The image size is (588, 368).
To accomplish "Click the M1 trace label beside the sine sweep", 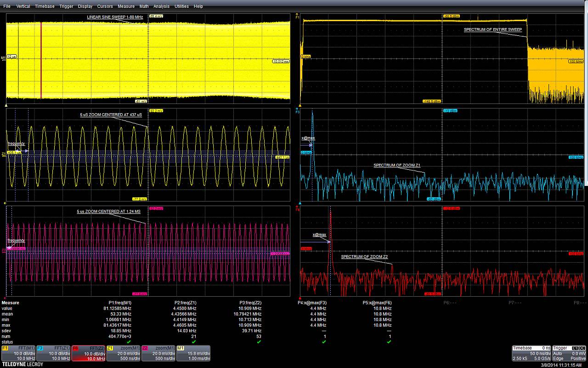I will [3, 58].
